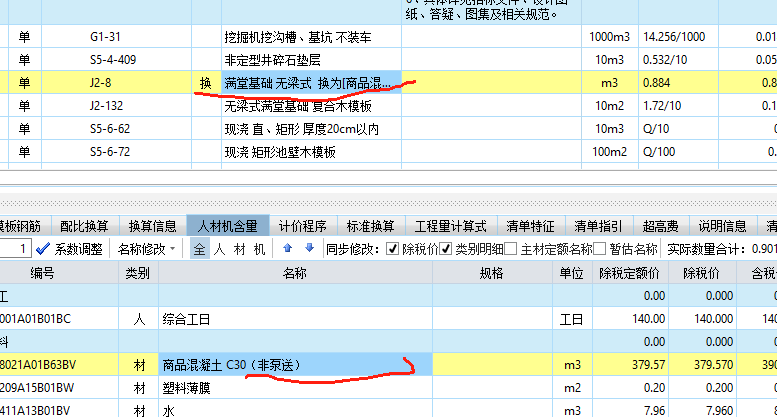
Task: Open the 标准换算 tab
Action: click(371, 226)
